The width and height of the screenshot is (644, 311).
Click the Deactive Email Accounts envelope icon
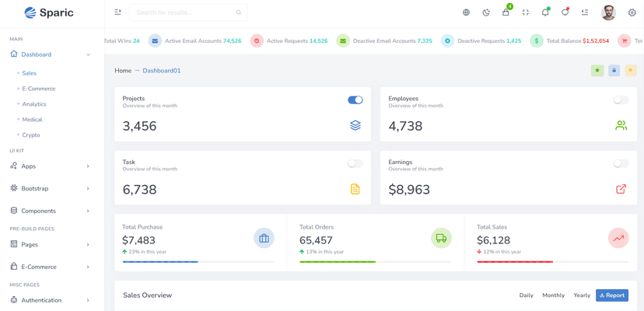click(343, 40)
